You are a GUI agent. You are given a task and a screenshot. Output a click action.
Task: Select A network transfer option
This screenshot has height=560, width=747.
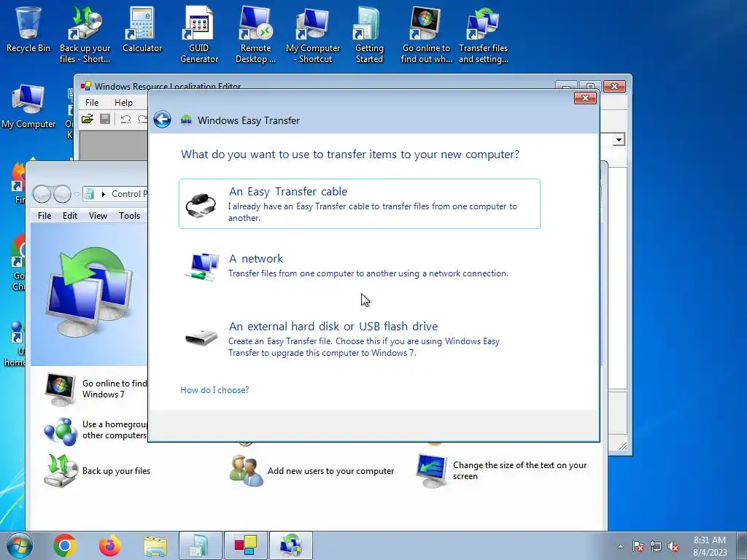point(359,266)
